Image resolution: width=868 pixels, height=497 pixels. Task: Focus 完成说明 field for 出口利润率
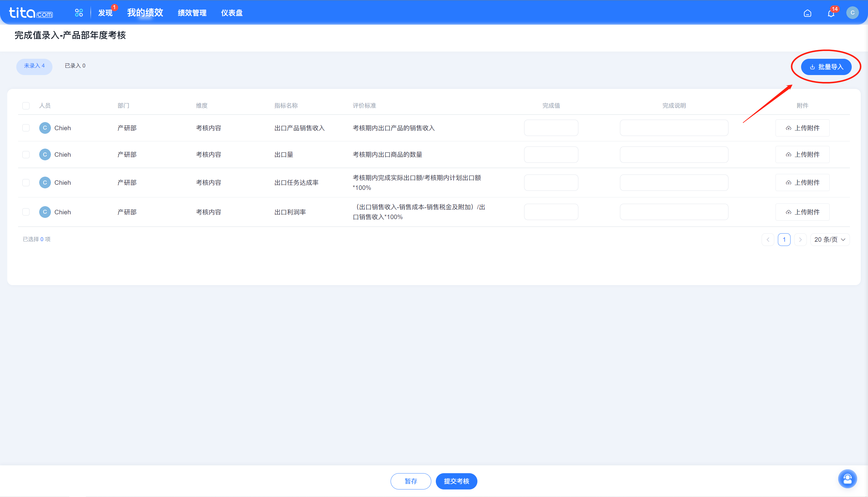[x=674, y=212]
